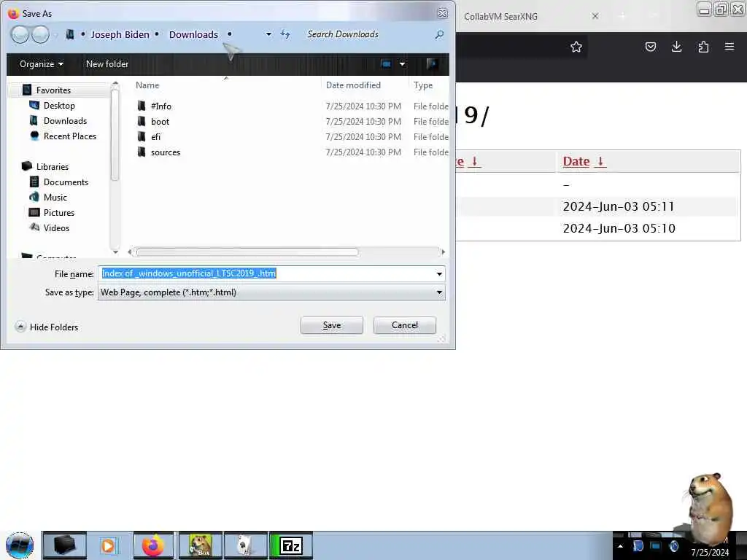Open the recent locations dropdown beside nav arrows
This screenshot has height=560, width=747.
click(55, 35)
